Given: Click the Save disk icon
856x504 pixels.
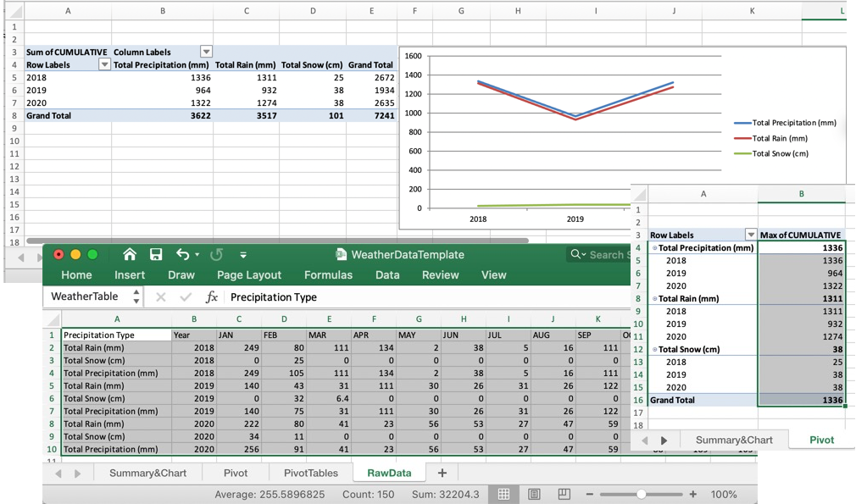Looking at the screenshot, I should [x=156, y=254].
